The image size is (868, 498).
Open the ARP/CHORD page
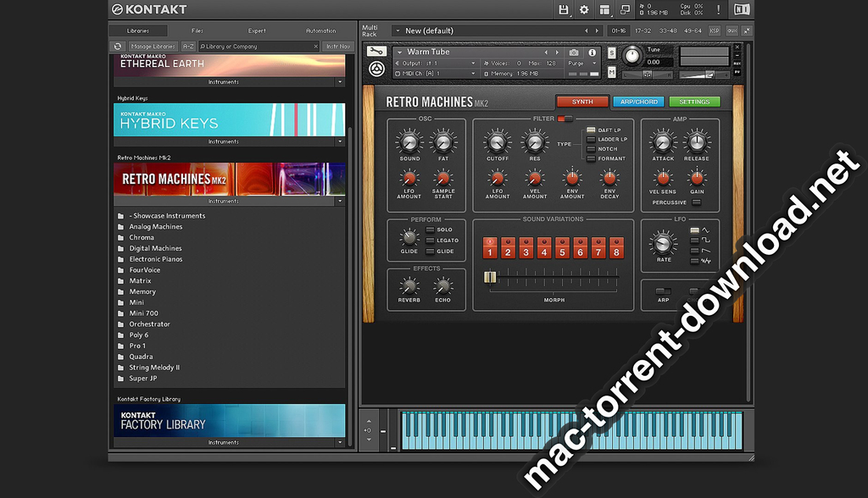point(639,102)
